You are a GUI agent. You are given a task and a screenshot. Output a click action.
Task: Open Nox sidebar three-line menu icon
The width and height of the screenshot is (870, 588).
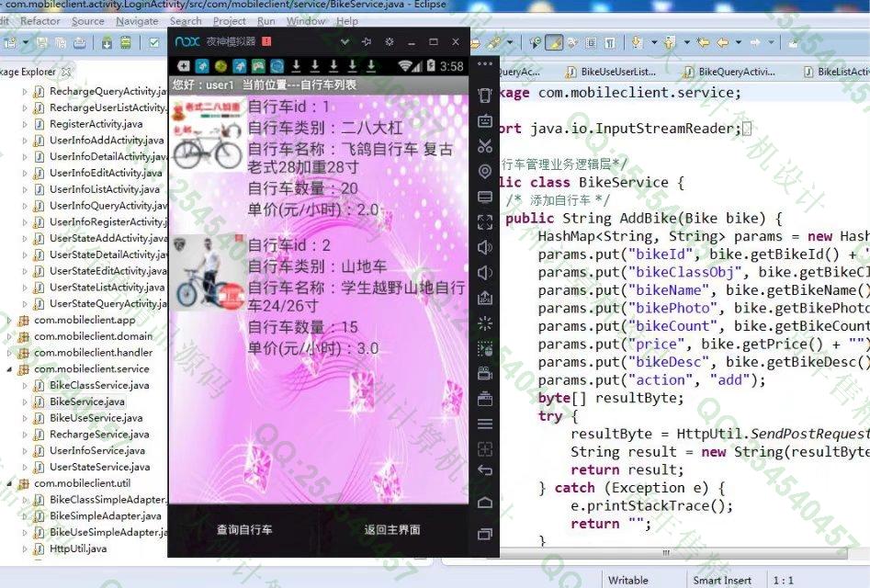[x=485, y=424]
